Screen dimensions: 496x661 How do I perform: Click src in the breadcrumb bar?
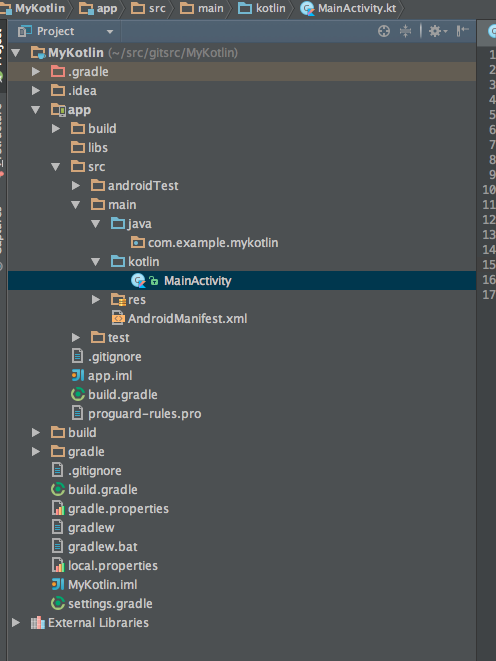click(x=157, y=8)
